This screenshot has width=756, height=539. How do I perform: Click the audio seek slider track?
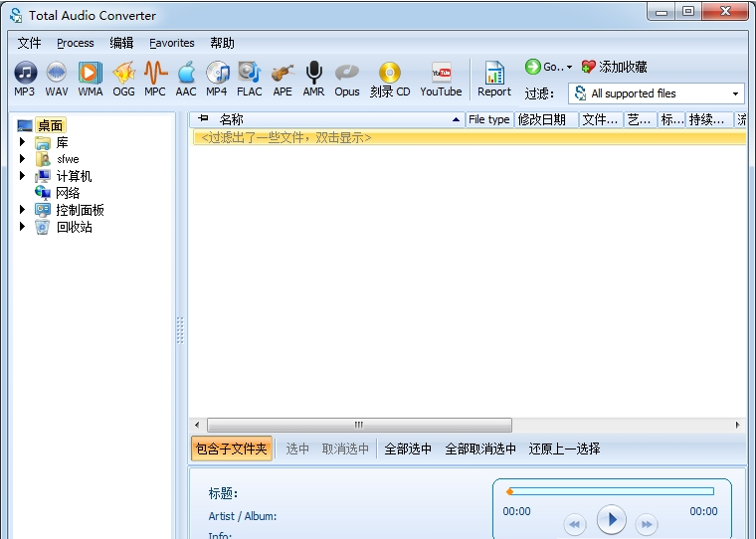pyautogui.click(x=611, y=491)
